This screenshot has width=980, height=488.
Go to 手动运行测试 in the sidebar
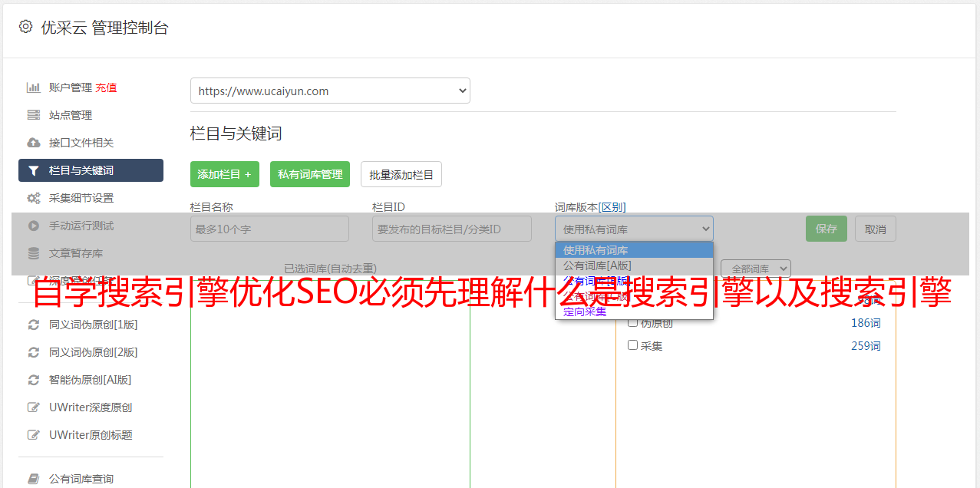click(x=81, y=226)
